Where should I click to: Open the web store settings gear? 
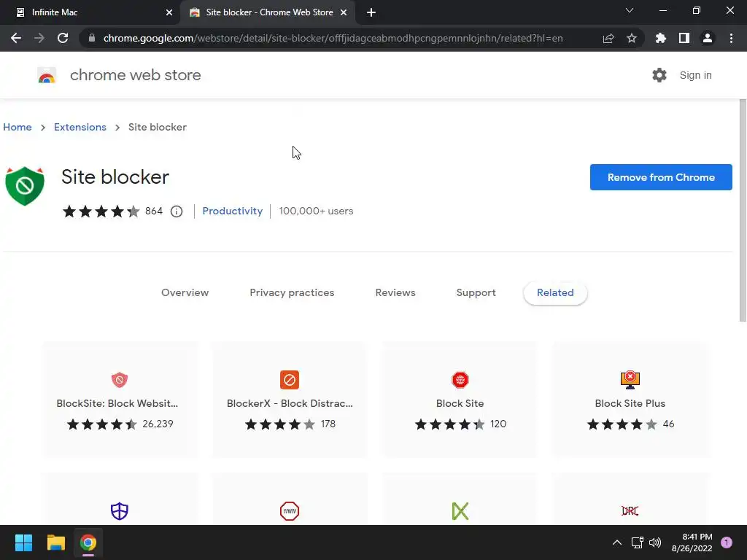pos(659,75)
